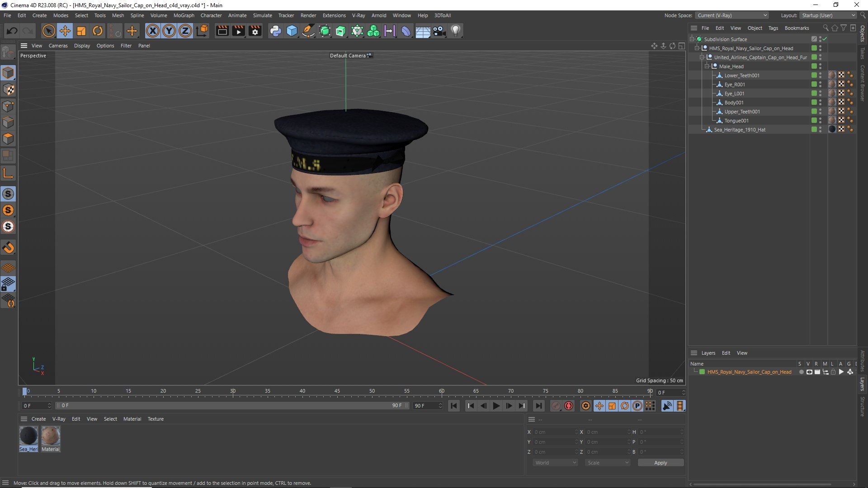Open the World coordinate system dropdown
The height and width of the screenshot is (488, 868).
(x=555, y=463)
